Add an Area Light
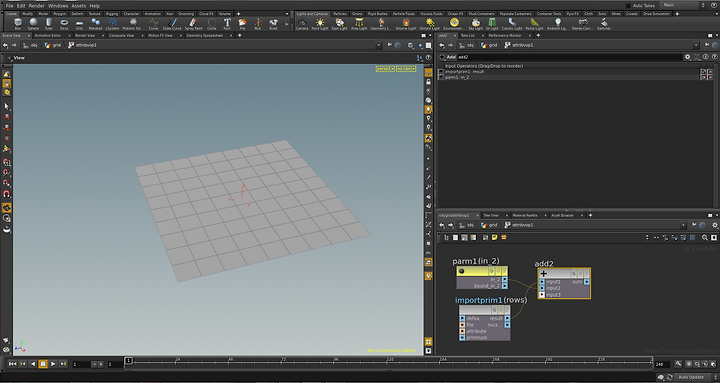 pos(359,23)
